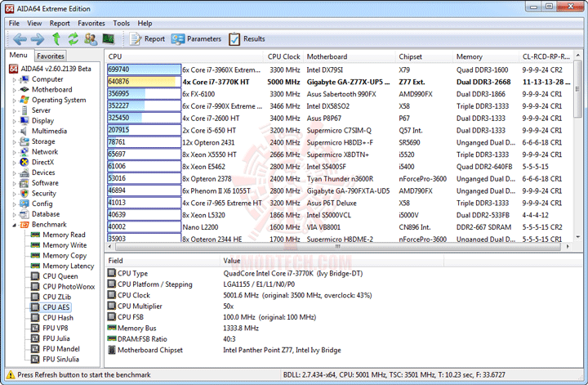Open the Tools menu

pos(121,23)
